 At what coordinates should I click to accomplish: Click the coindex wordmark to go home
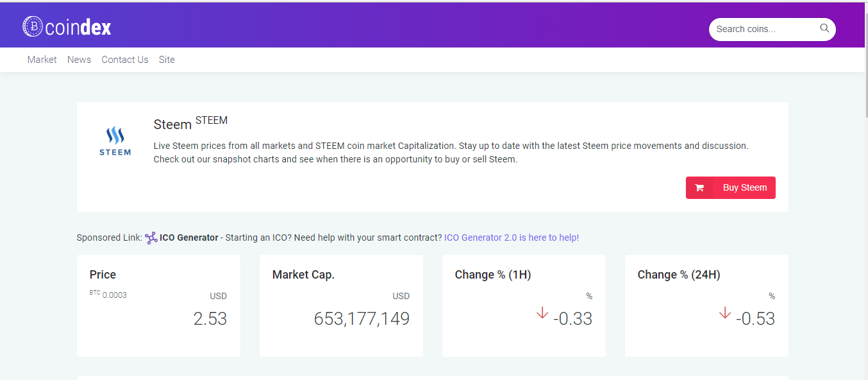78,27
